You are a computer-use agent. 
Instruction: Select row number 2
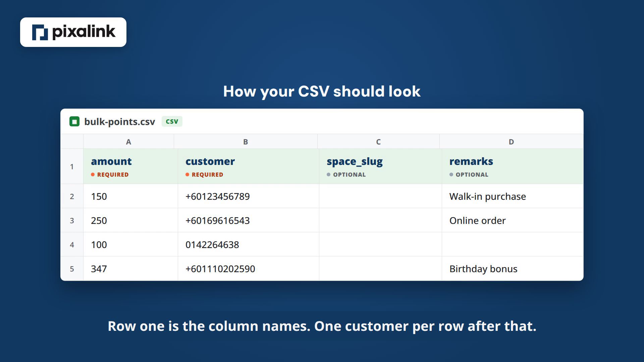click(72, 196)
